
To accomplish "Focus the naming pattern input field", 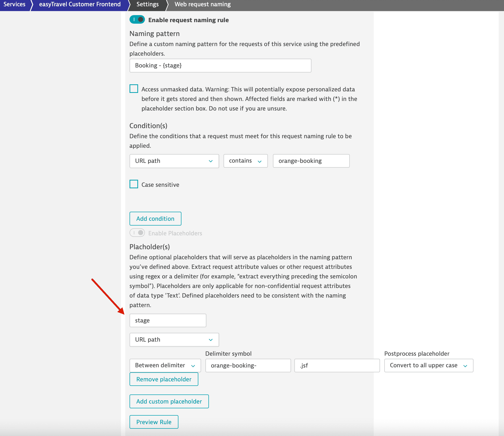I will (x=220, y=66).
